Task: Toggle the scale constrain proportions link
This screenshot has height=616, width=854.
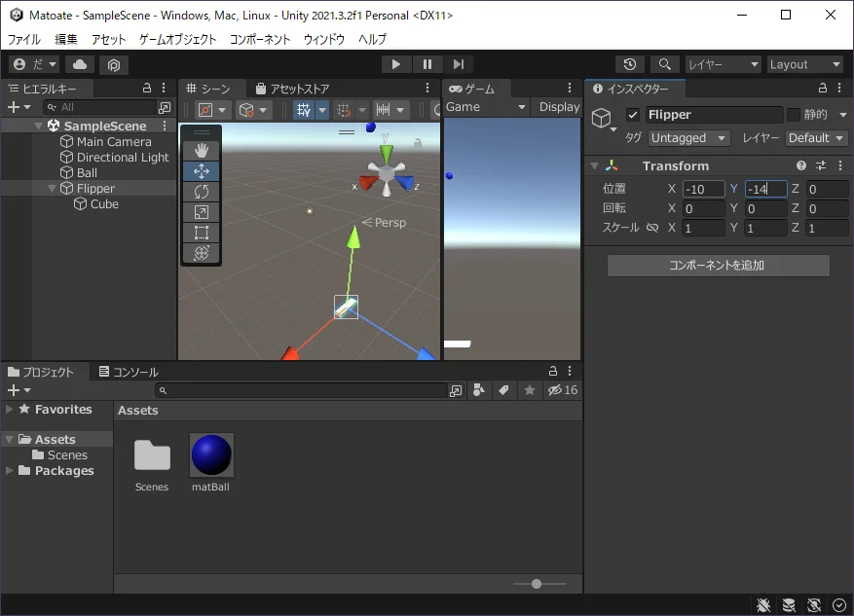Action: [x=651, y=228]
